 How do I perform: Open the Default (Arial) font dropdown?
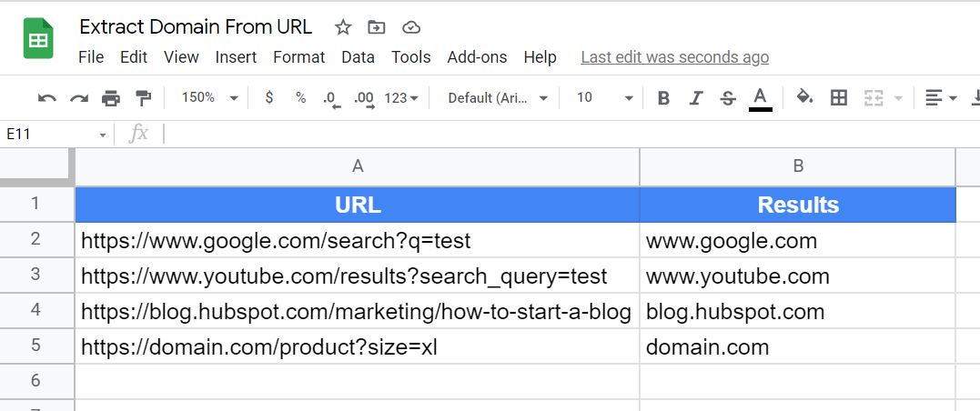click(498, 98)
